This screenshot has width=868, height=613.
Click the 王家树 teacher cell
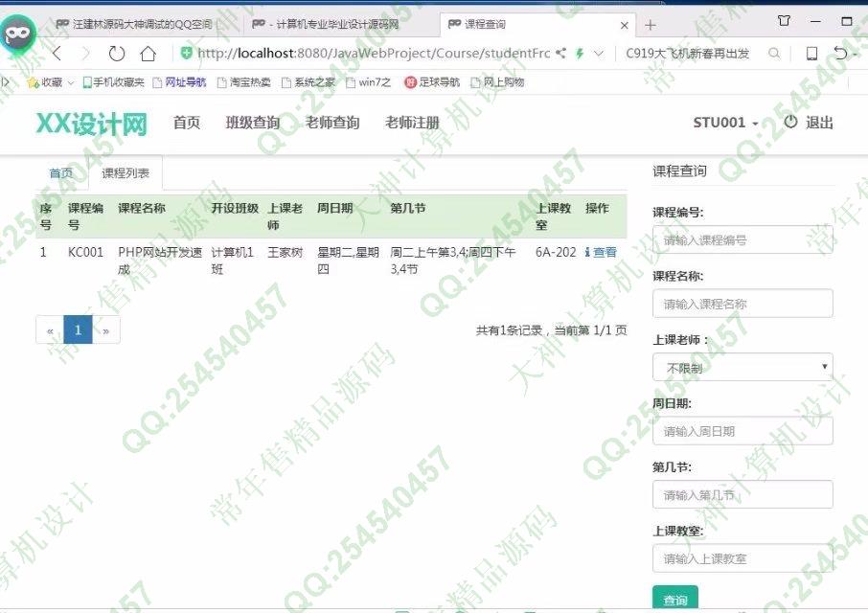tap(286, 252)
